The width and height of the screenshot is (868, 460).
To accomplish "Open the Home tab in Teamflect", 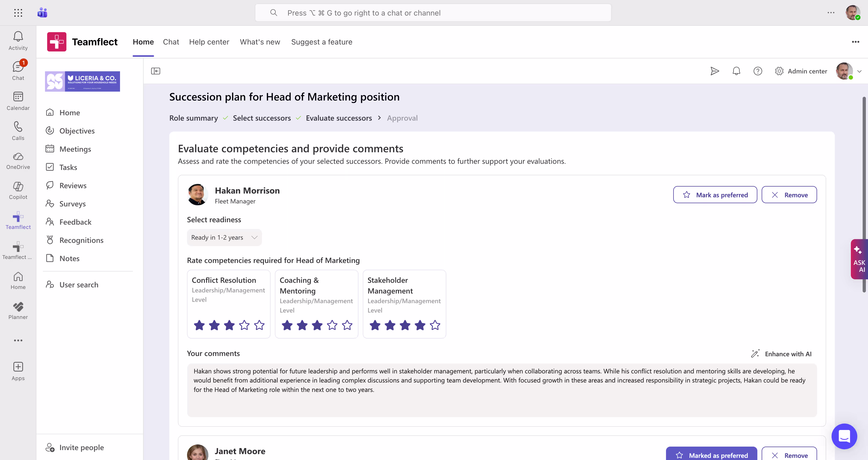I will 143,42.
